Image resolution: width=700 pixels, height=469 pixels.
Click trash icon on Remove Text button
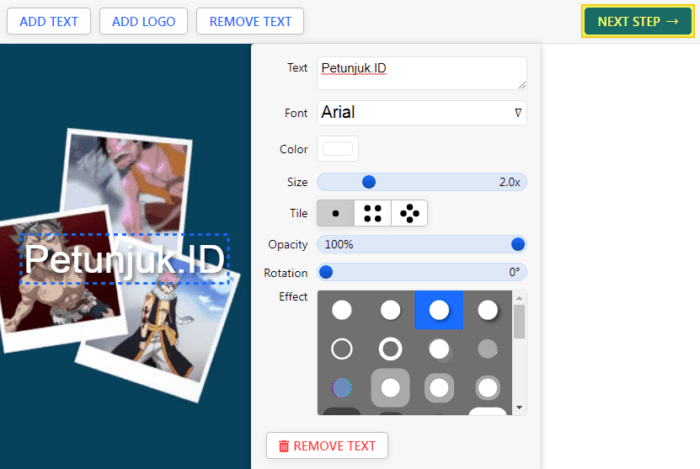[284, 446]
